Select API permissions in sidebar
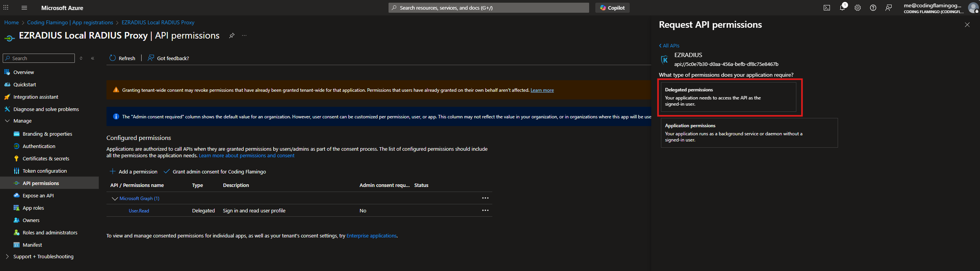The height and width of the screenshot is (271, 980). [49, 183]
